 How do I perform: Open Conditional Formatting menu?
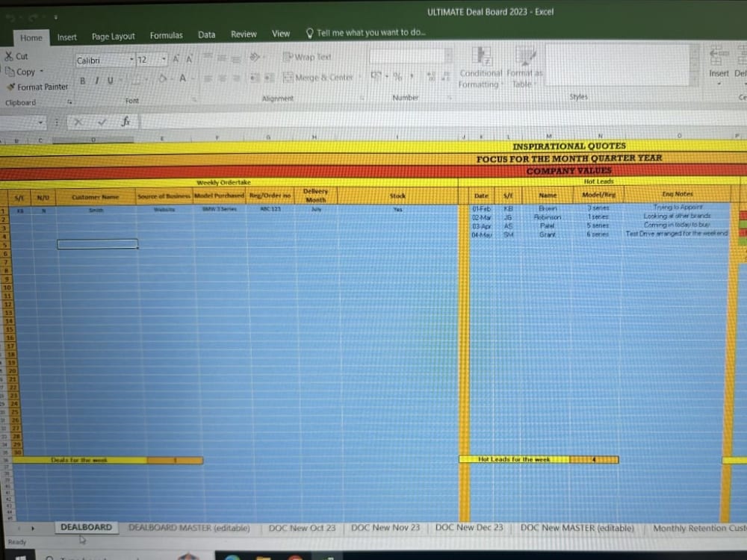(x=480, y=68)
